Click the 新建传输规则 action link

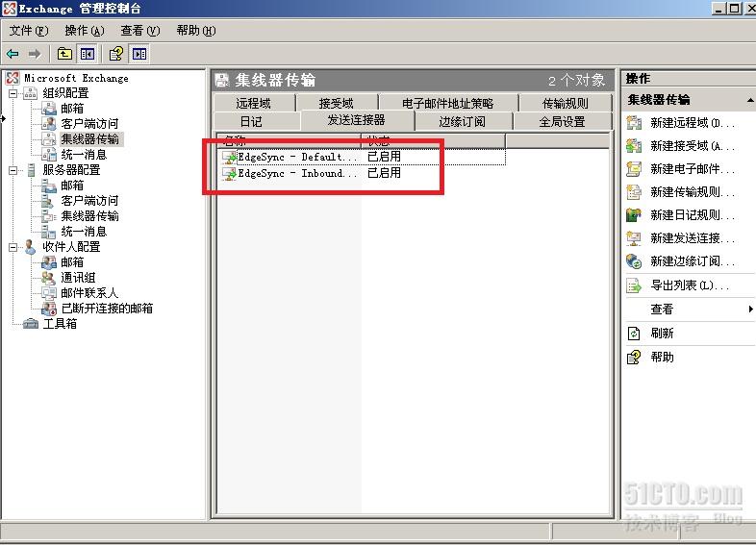click(x=693, y=192)
